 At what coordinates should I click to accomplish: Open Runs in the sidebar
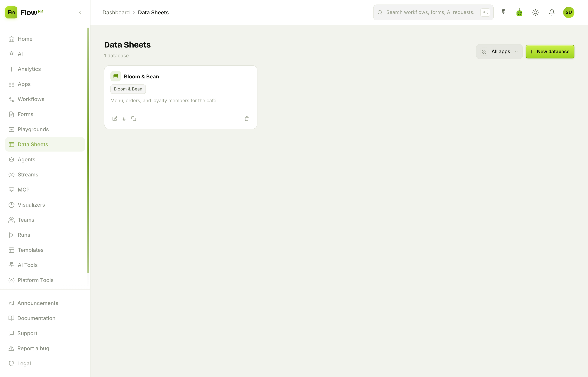tap(45, 235)
